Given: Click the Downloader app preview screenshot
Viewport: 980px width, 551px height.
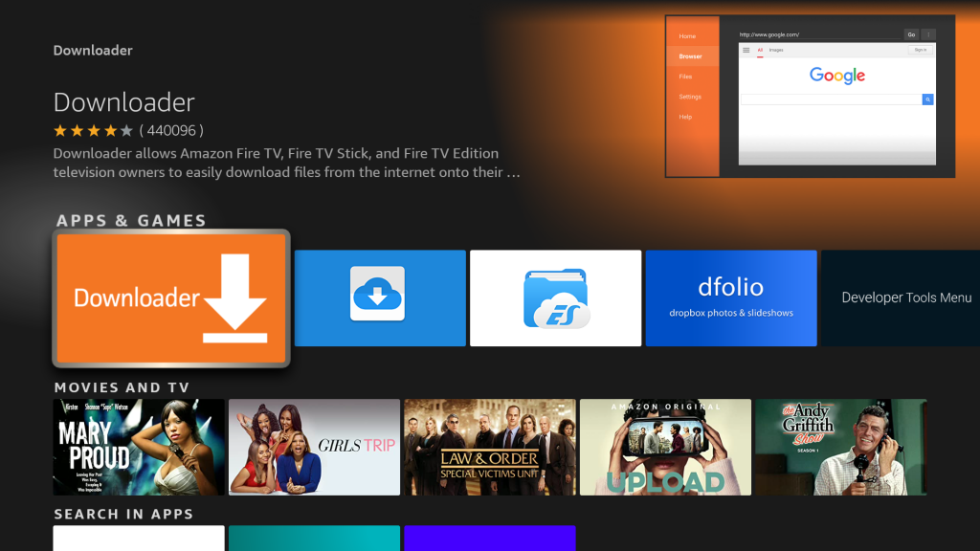Looking at the screenshot, I should pyautogui.click(x=810, y=97).
